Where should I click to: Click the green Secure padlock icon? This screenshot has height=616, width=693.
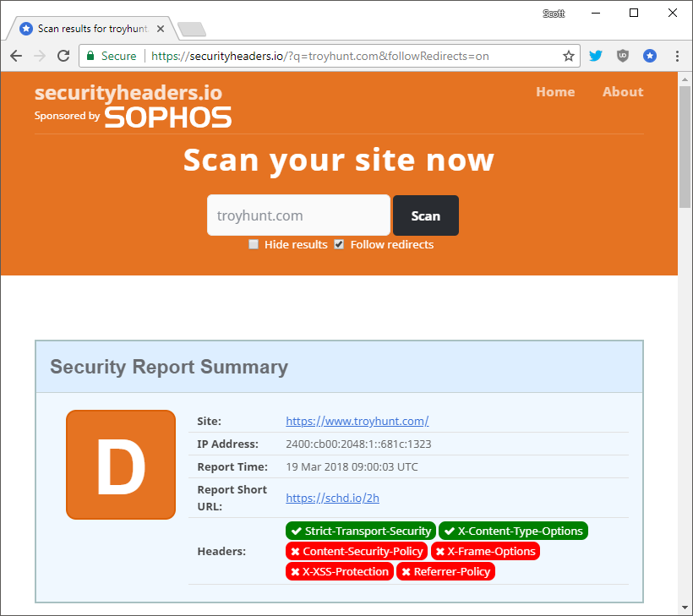point(91,57)
